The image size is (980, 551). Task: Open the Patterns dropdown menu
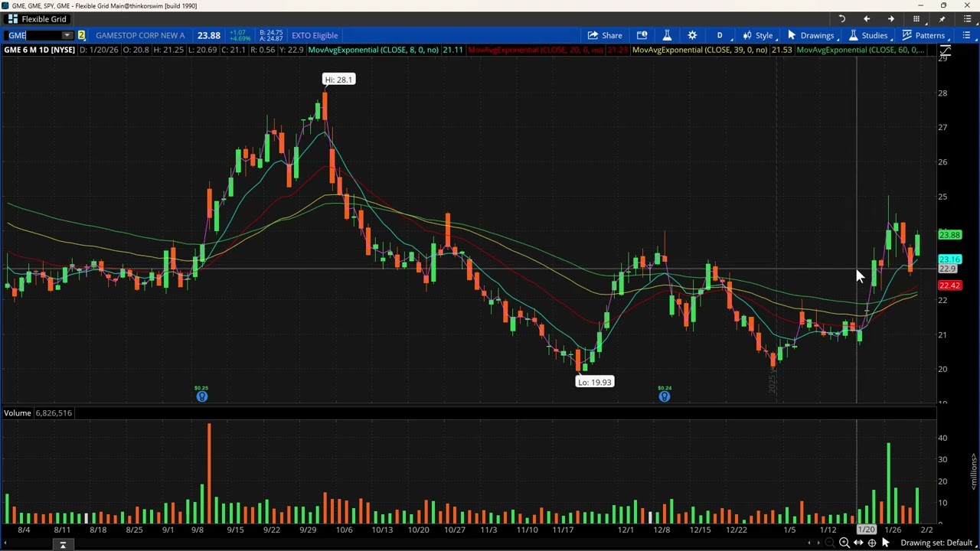924,35
